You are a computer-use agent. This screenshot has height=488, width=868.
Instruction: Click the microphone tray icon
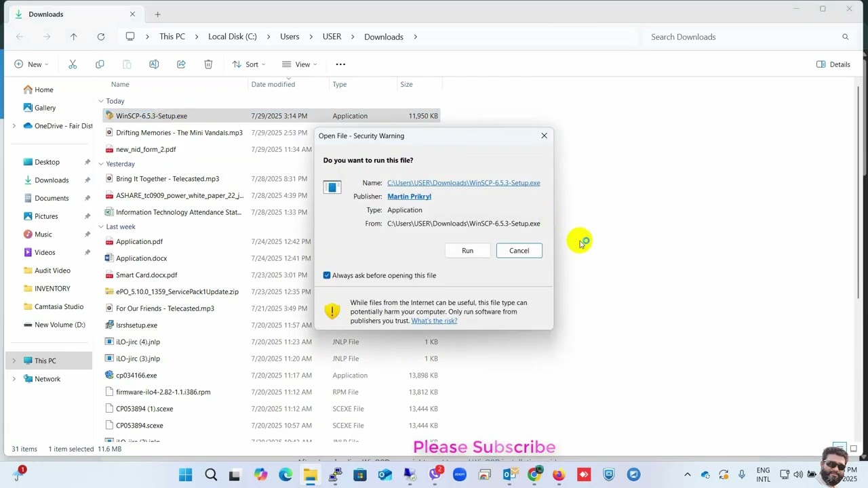[x=742, y=474]
